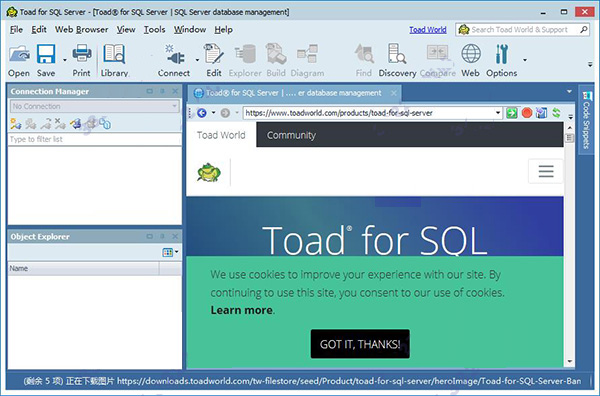Open the document tab list dropdown
The width and height of the screenshot is (600, 396).
569,92
